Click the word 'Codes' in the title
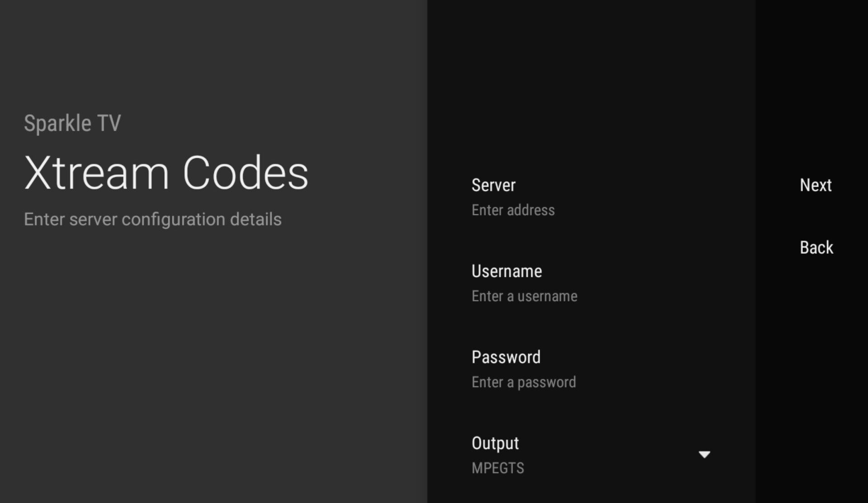868x503 pixels. click(x=245, y=173)
